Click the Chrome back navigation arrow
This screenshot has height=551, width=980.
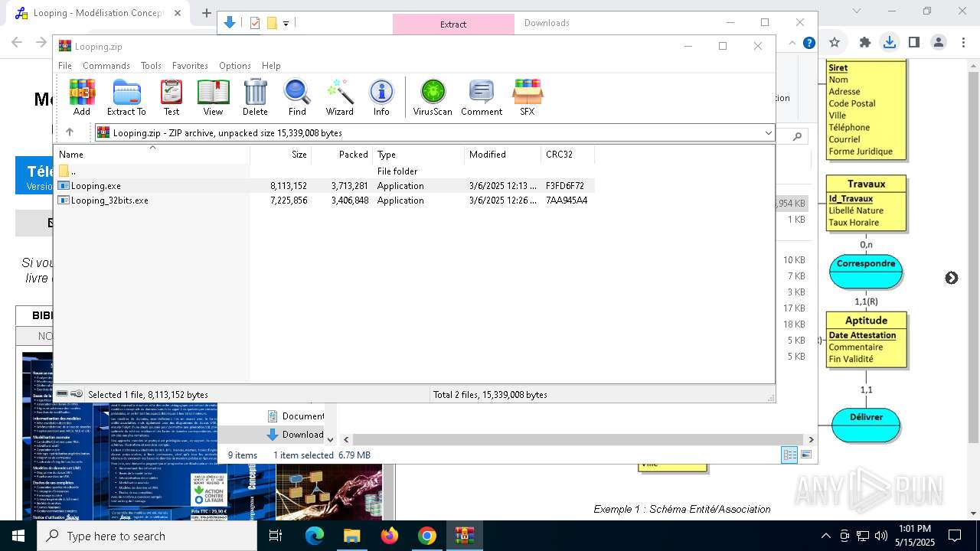click(x=17, y=43)
